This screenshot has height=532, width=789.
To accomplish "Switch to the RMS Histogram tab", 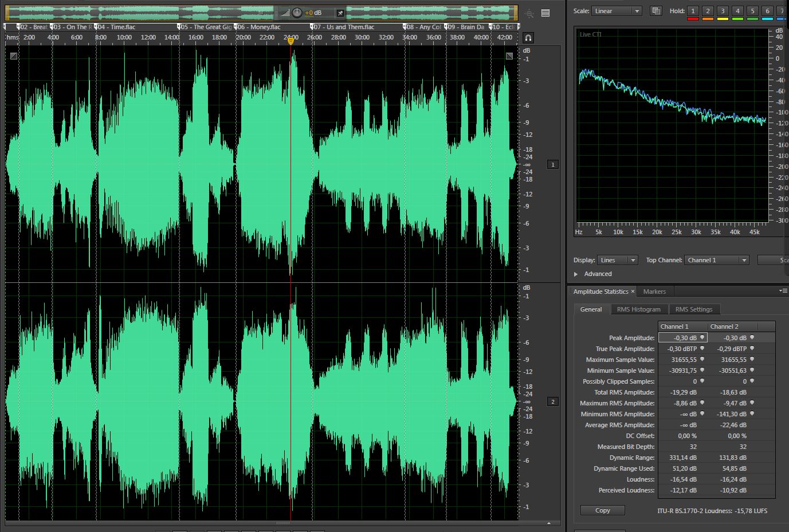I will click(638, 309).
